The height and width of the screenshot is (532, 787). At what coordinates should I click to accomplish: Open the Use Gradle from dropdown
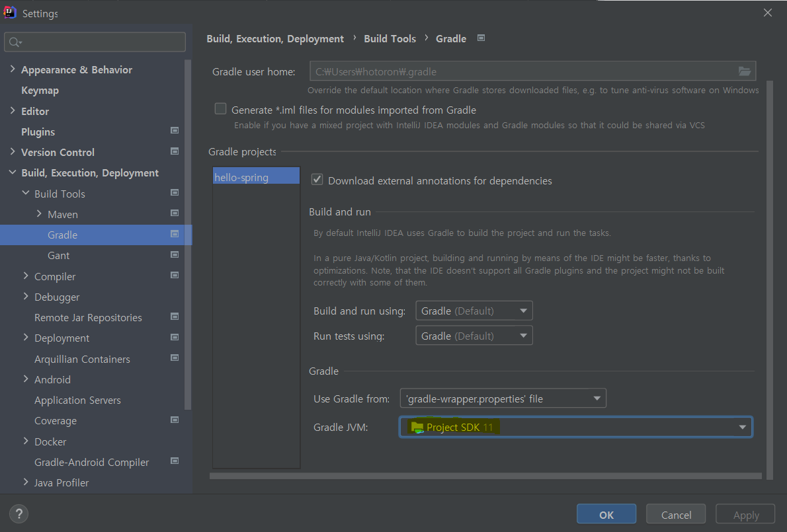[503, 399]
